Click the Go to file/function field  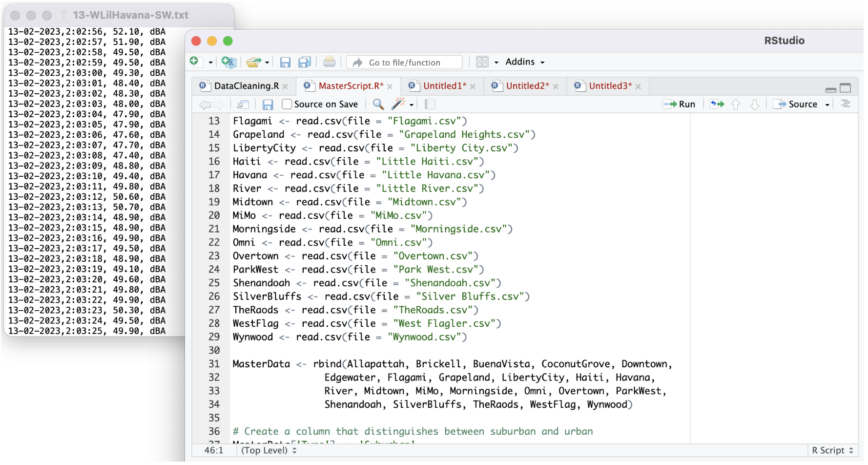point(405,63)
